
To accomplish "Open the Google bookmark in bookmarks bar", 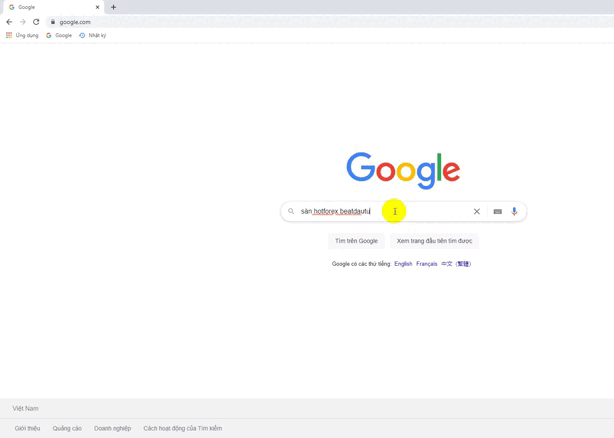I will tap(59, 35).
